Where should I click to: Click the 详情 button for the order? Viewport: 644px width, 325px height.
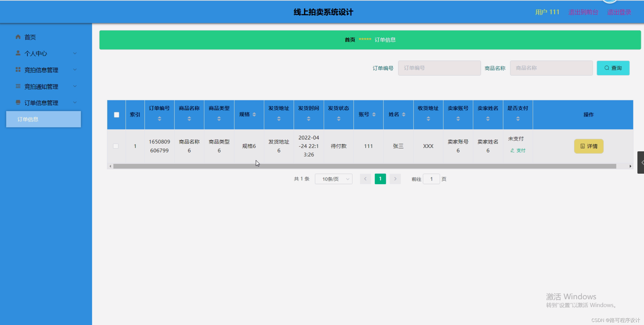pyautogui.click(x=589, y=146)
